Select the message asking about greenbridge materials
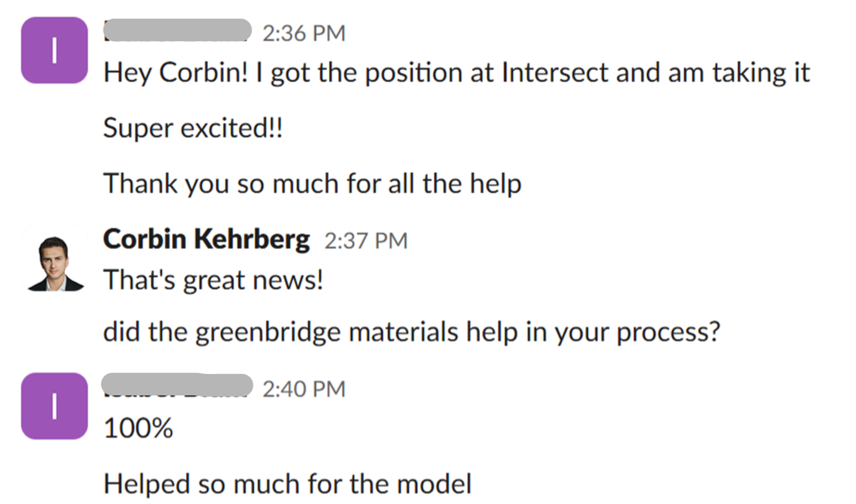The height and width of the screenshot is (504, 856). tap(411, 332)
